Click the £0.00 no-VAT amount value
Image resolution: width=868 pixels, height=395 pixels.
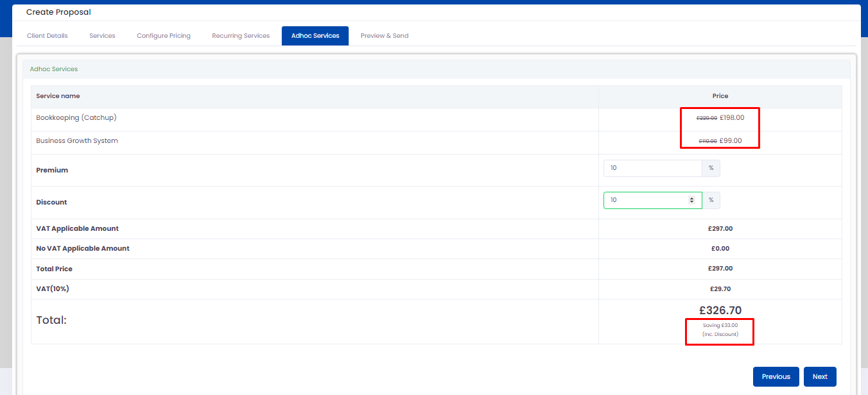(x=720, y=248)
